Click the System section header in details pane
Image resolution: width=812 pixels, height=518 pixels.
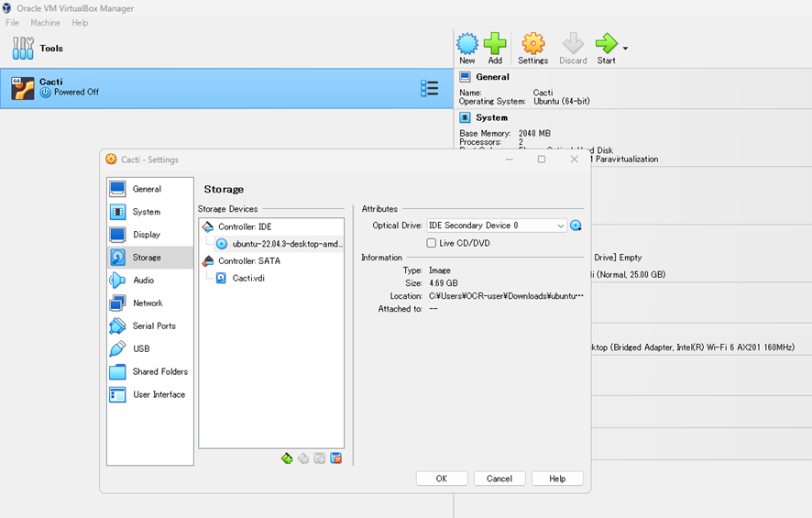(x=492, y=117)
